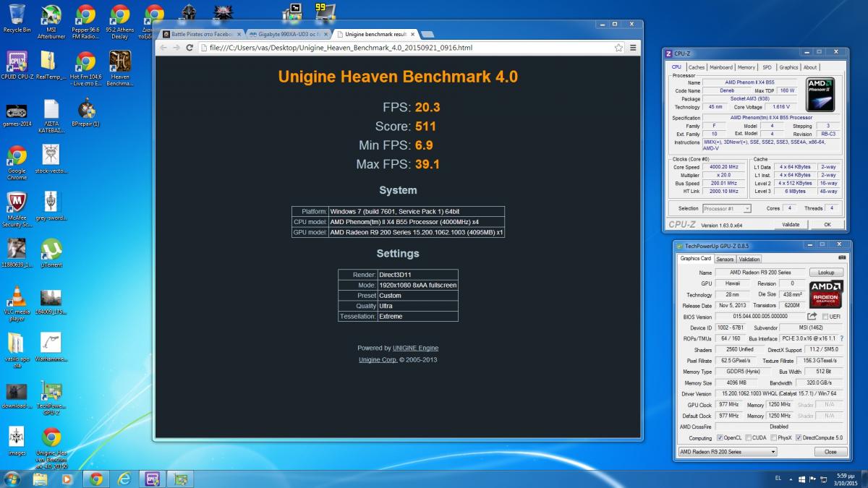Switch to the Caches tab in CPU-Z
This screenshot has height=488, width=868.
coord(697,67)
